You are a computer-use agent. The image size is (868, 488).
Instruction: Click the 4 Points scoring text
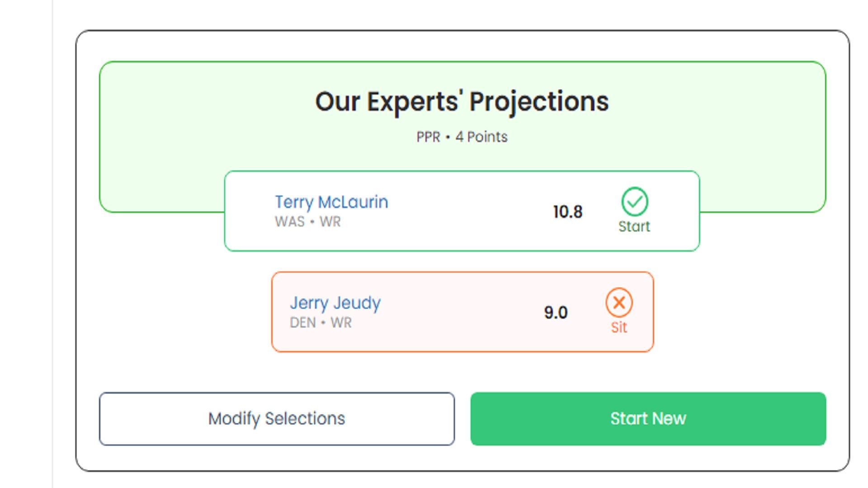[481, 137]
